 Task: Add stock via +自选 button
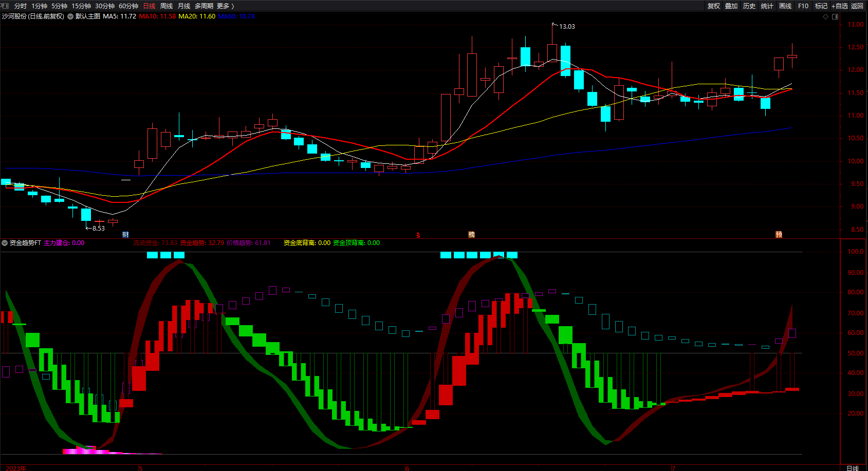tap(840, 6)
